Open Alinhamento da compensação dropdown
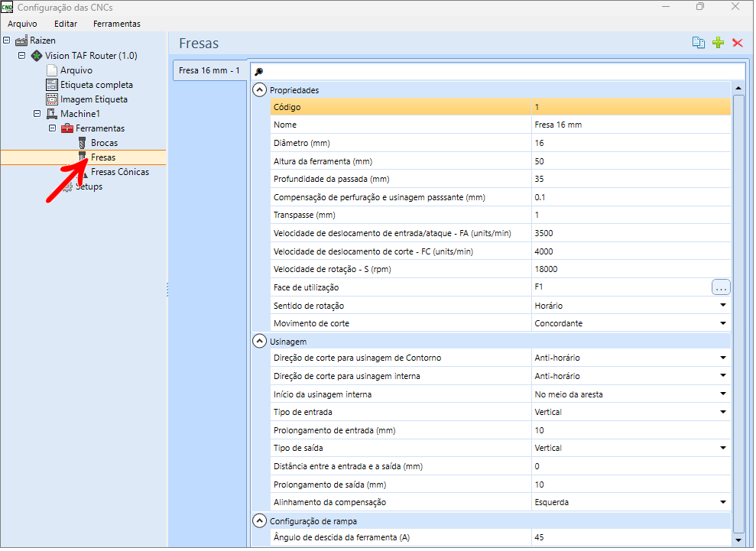Viewport: 756px width, 551px height. [722, 502]
